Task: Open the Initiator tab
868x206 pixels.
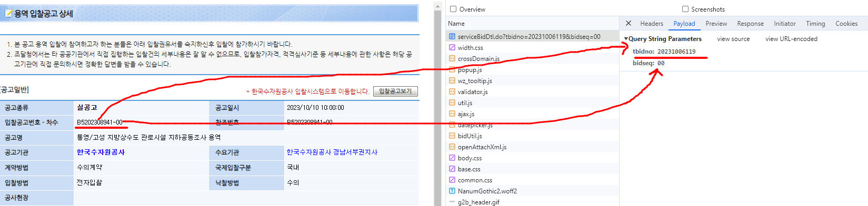Action: point(785,24)
